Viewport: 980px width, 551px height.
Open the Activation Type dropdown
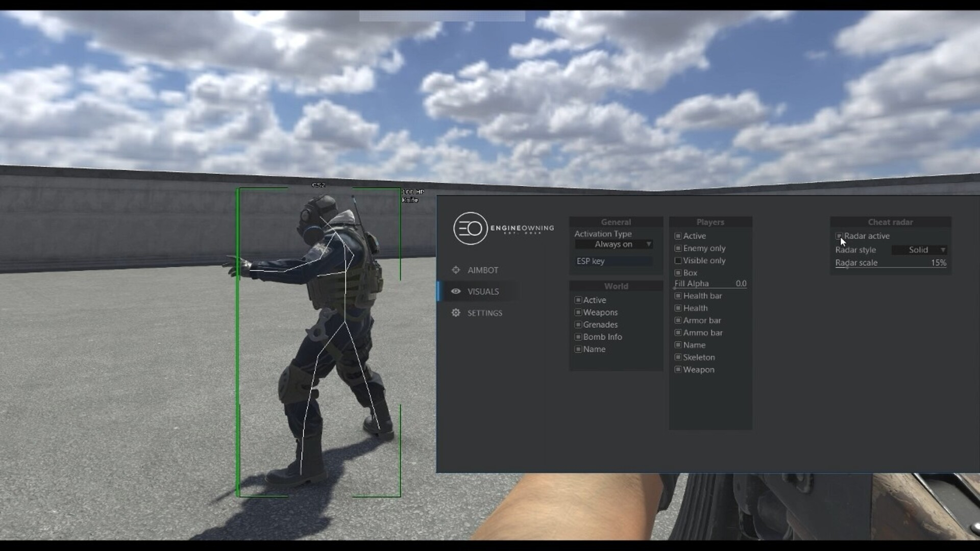coord(648,244)
